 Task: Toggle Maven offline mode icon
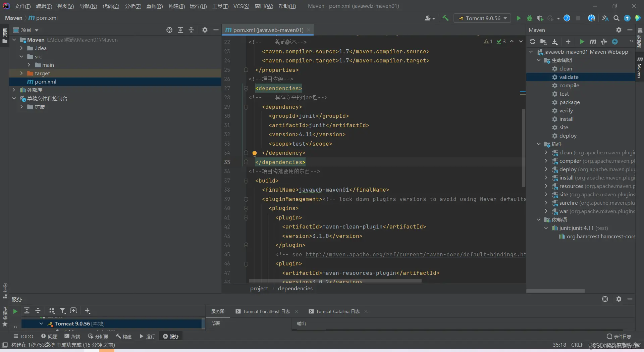[x=604, y=42]
